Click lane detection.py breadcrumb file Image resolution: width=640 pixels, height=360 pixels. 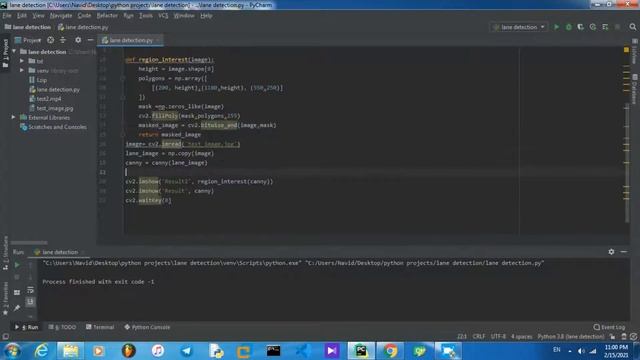coord(83,27)
